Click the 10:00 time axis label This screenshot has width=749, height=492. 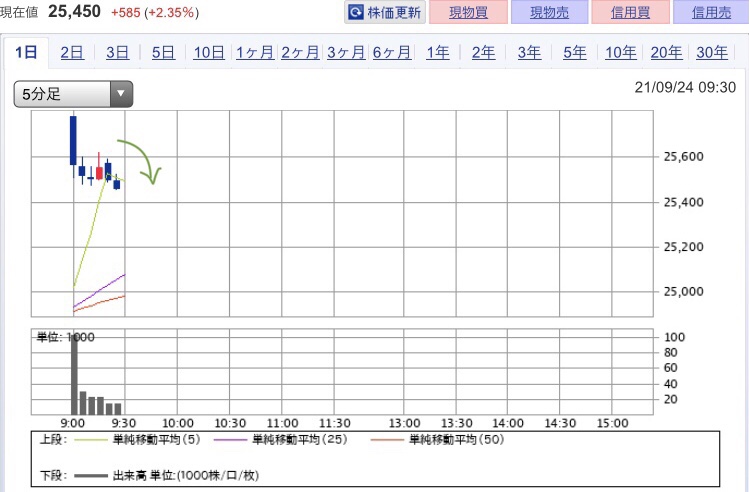[178, 423]
